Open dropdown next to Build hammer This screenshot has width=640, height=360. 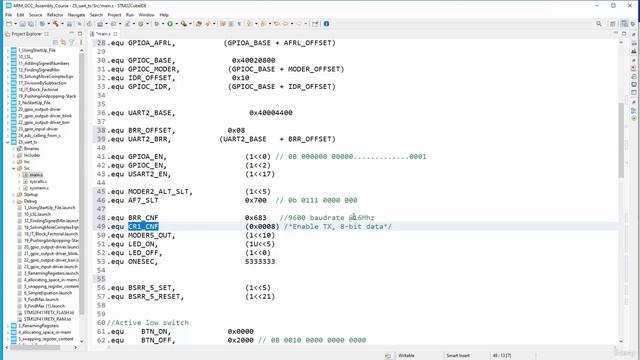click(61, 24)
